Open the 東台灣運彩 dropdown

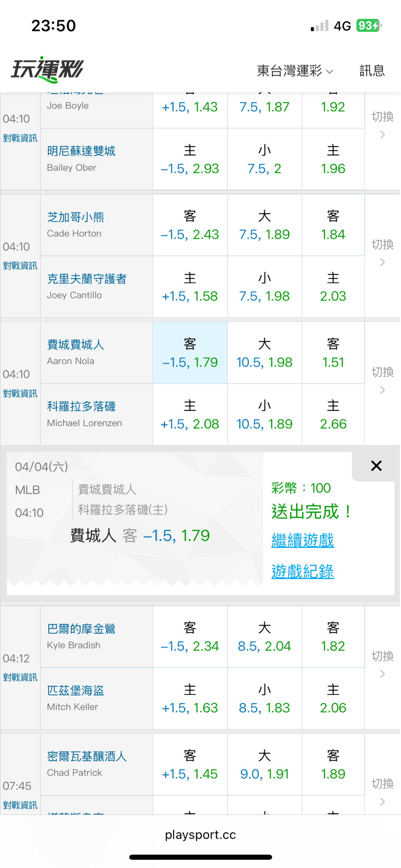(x=295, y=71)
